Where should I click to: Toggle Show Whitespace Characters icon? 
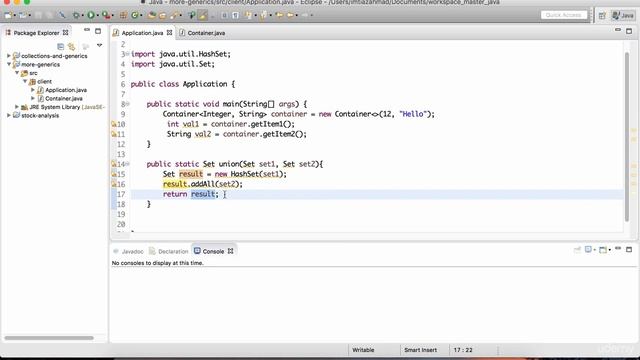pos(236,15)
